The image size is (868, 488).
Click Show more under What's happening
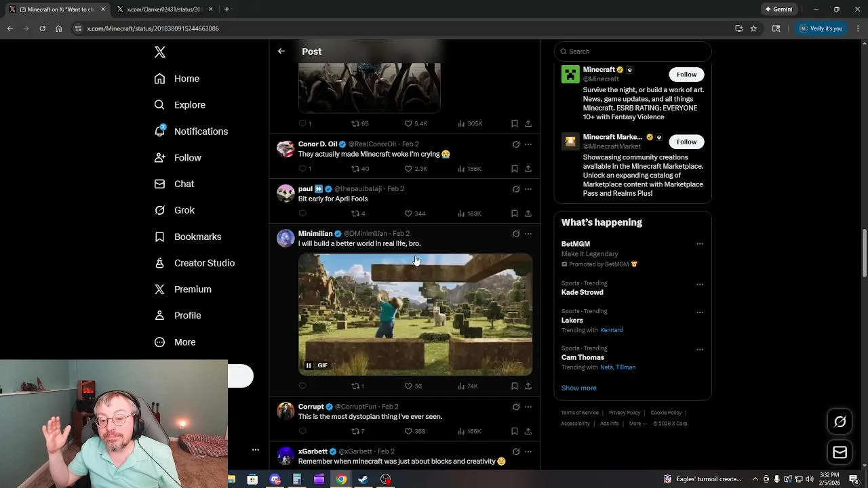(578, 388)
